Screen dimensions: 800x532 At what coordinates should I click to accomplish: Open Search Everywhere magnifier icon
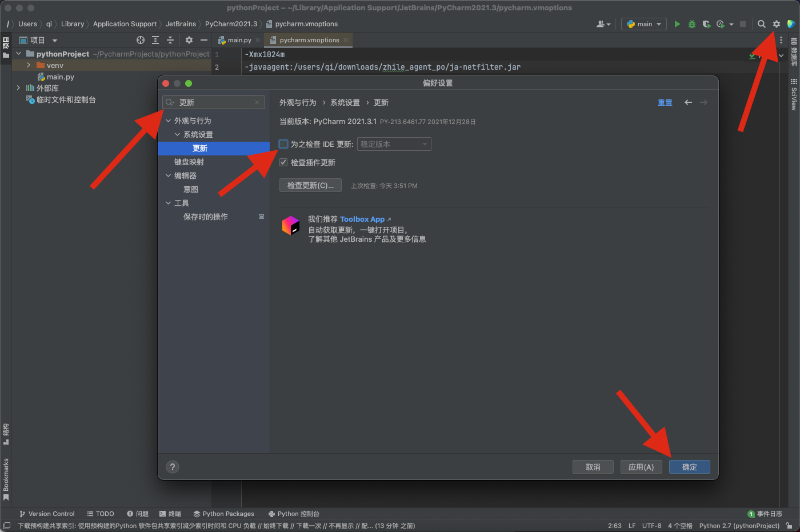point(762,24)
